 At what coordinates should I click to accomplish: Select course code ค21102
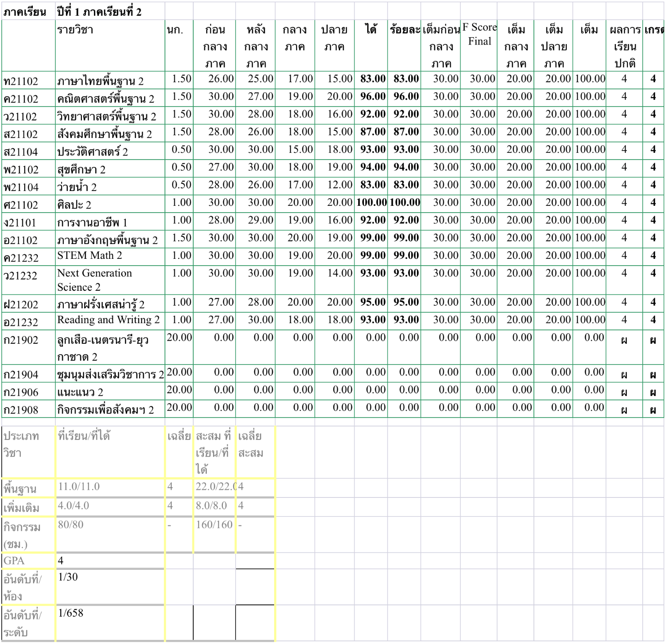28,98
